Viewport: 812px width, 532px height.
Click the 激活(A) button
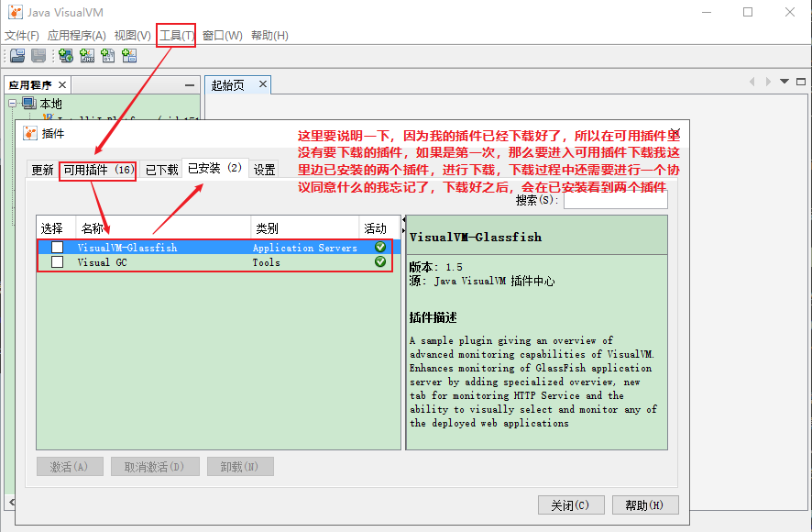click(x=70, y=467)
